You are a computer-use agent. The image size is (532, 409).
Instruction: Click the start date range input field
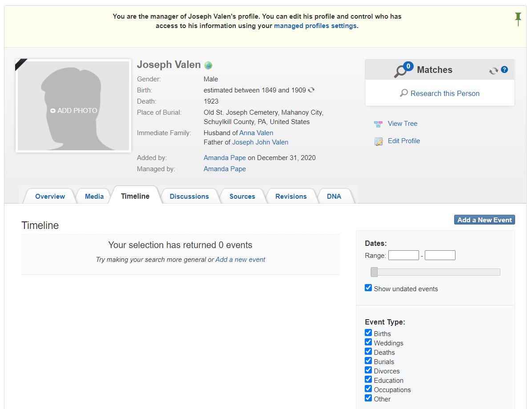point(403,256)
